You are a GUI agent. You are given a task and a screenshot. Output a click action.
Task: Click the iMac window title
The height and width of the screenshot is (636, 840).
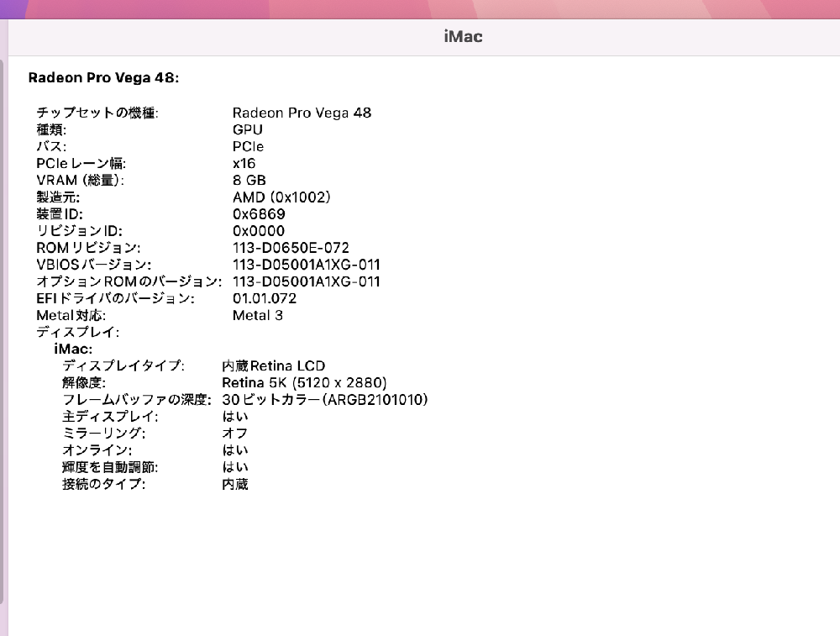[464, 36]
